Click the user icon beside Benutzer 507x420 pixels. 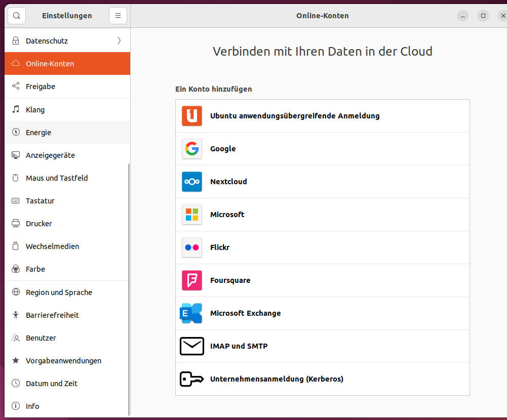point(16,338)
